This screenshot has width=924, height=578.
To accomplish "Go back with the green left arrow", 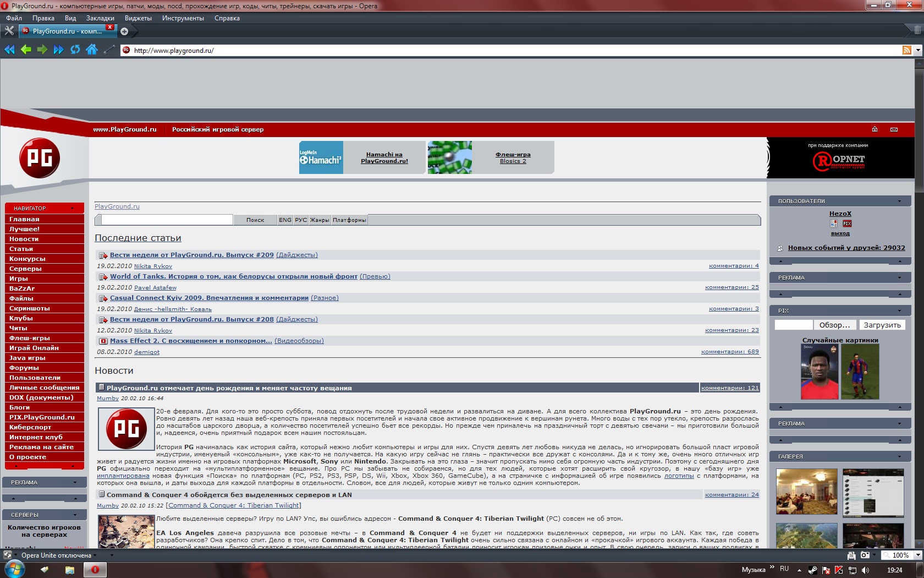I will 26,50.
